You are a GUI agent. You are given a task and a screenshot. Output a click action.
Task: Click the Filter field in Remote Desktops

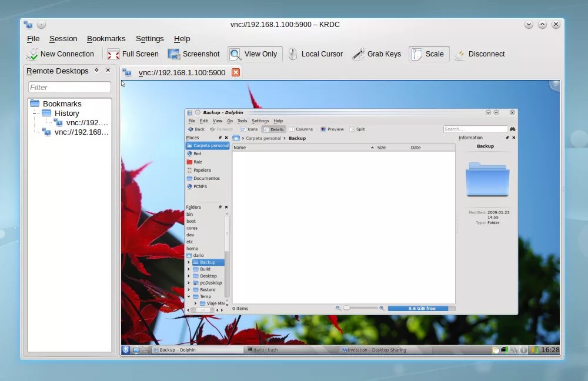coord(69,88)
